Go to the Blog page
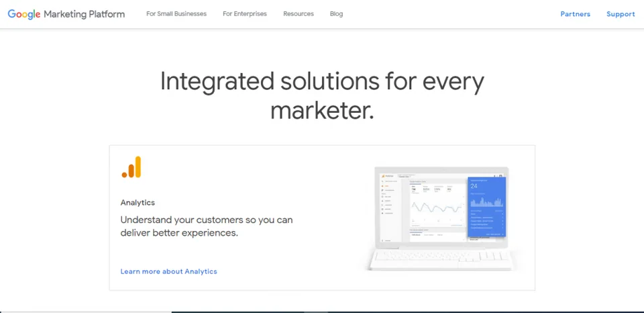 [336, 14]
